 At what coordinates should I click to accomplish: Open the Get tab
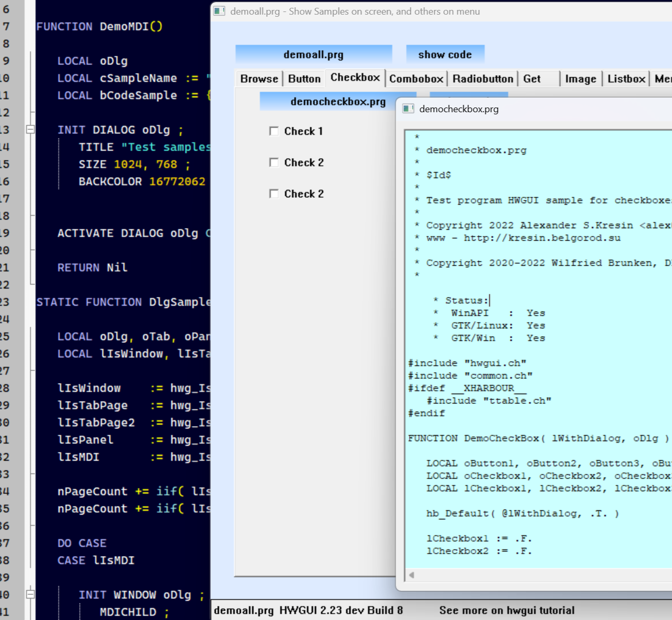pos(532,79)
